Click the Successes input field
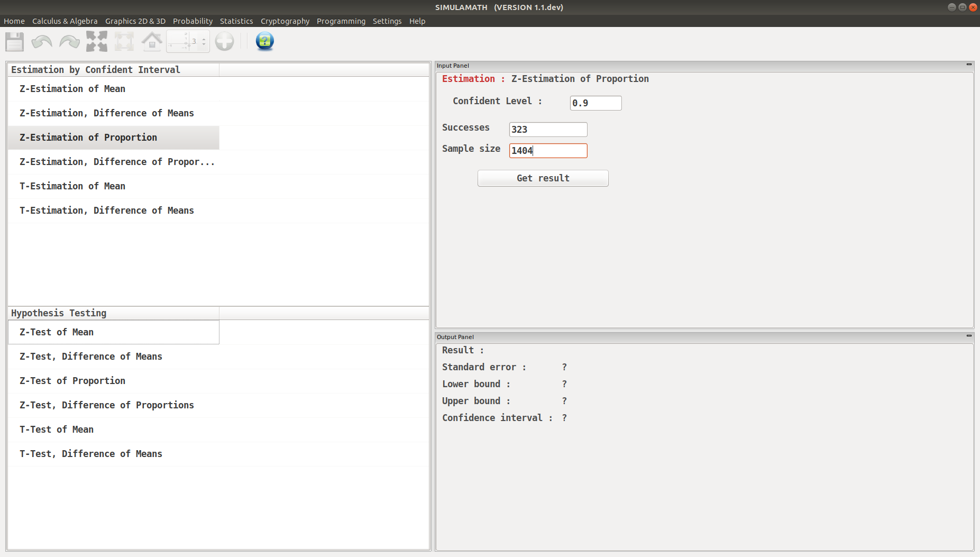This screenshot has width=980, height=557. pos(548,130)
